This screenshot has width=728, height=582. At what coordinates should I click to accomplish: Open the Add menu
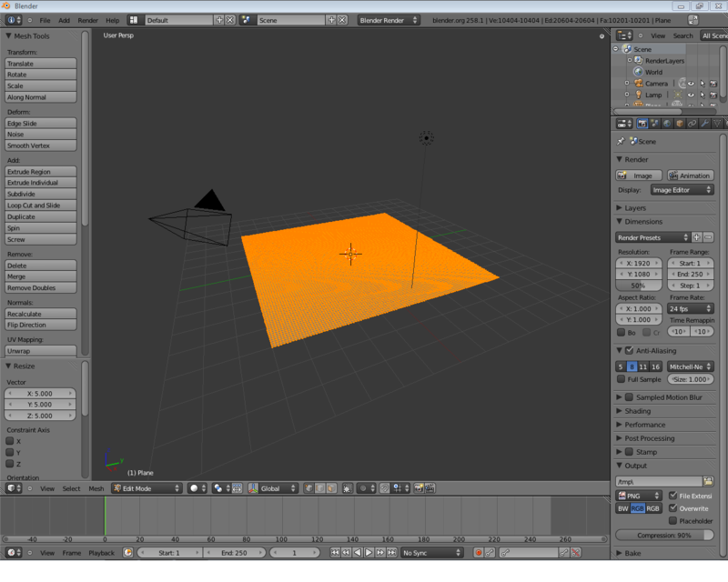tap(64, 20)
